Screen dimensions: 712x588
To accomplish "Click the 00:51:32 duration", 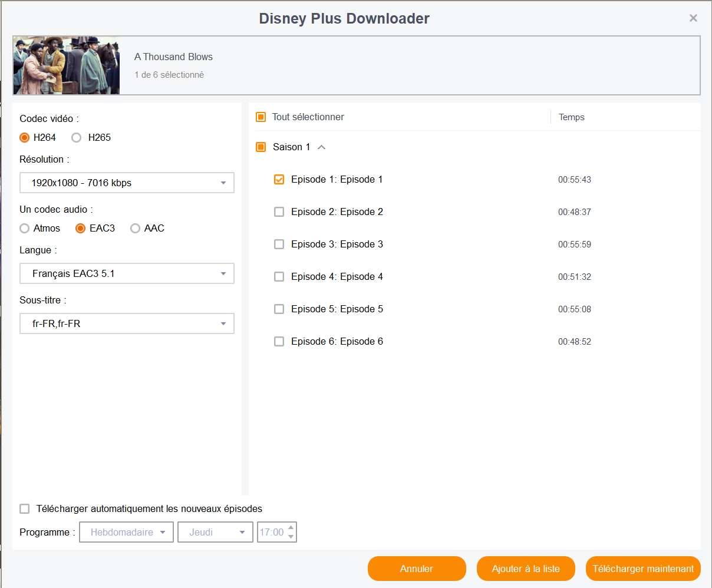I will 575,277.
